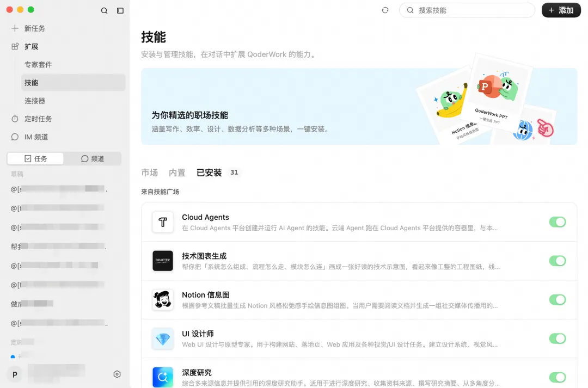Collapse the 扩展 sidebar section
588x388 pixels.
(32, 46)
